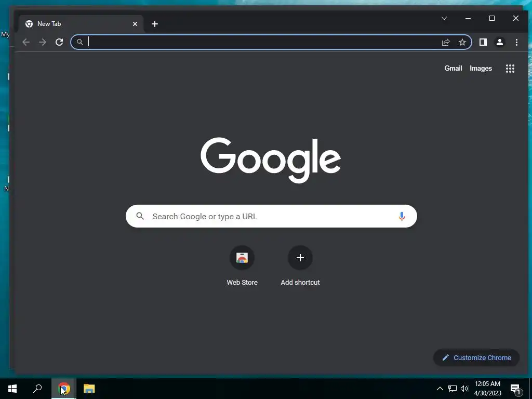Screen dimensions: 532x399
Task: Start voice search with the microphone
Action: [402, 216]
